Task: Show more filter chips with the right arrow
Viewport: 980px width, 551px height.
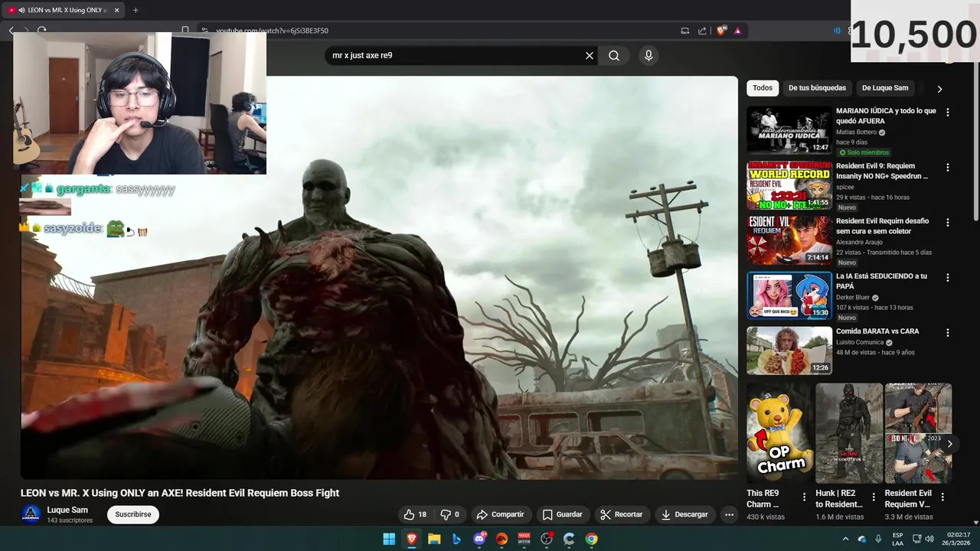Action: pos(939,89)
